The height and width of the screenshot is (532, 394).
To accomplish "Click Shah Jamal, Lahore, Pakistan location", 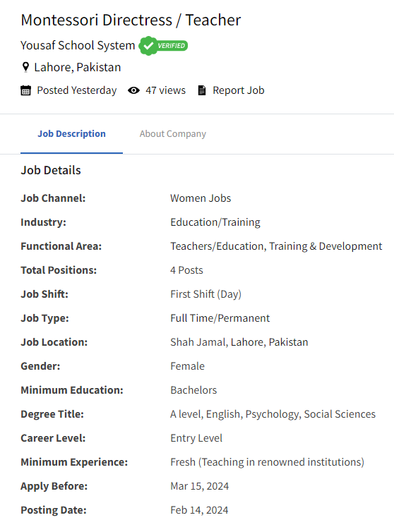I will pos(239,342).
